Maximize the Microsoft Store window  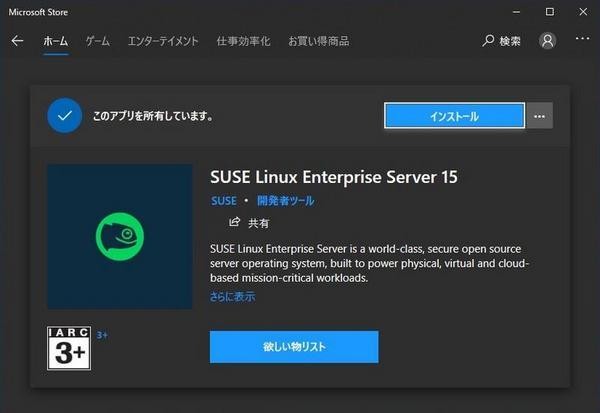click(549, 12)
